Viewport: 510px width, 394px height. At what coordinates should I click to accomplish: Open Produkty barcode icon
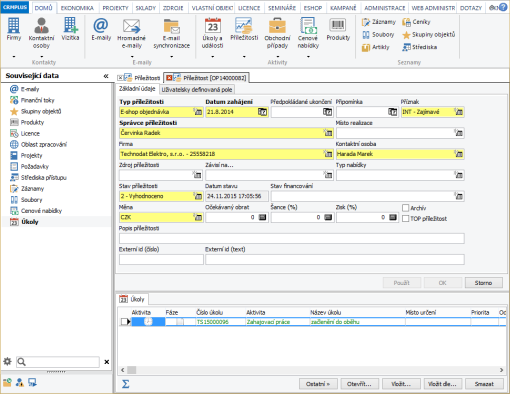[338, 30]
